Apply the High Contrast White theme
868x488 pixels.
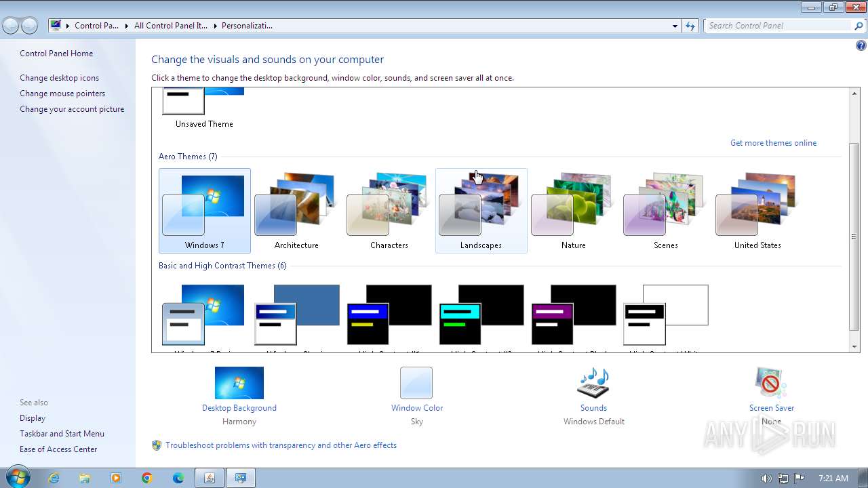point(665,317)
